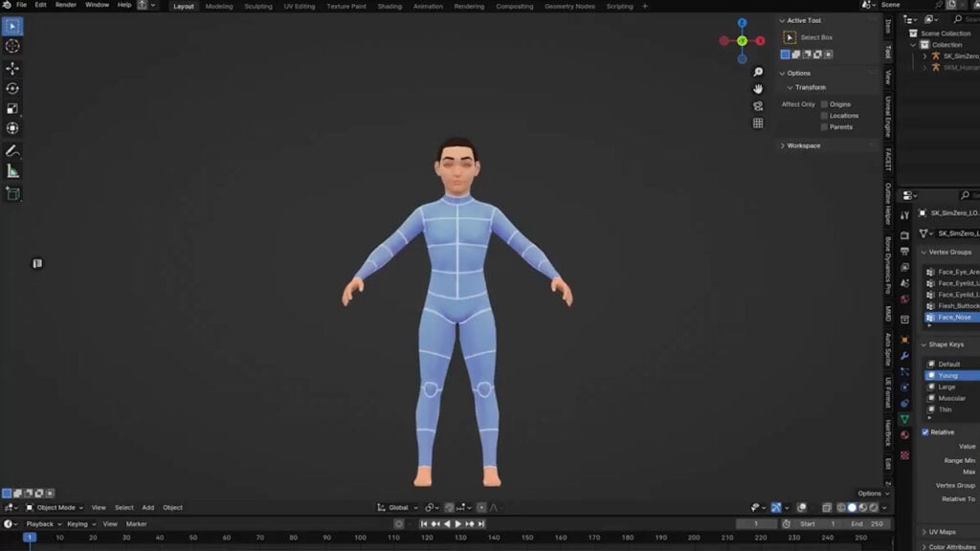
Task: Enable Affect Only Origins checkbox
Action: pos(825,104)
